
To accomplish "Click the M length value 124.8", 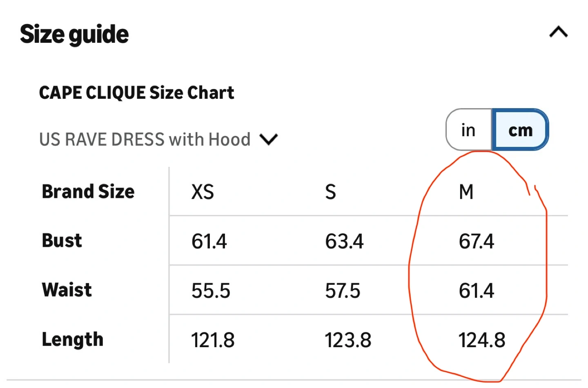I will 482,340.
